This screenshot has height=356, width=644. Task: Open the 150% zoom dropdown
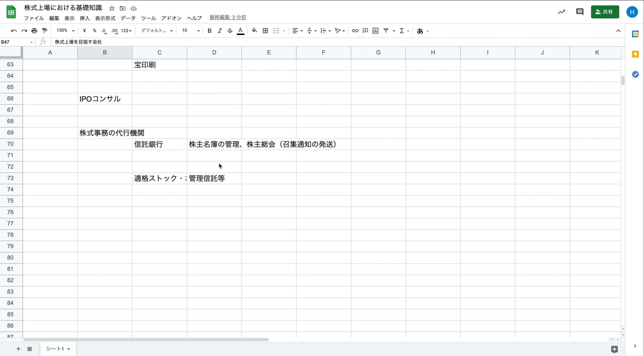click(x=66, y=31)
